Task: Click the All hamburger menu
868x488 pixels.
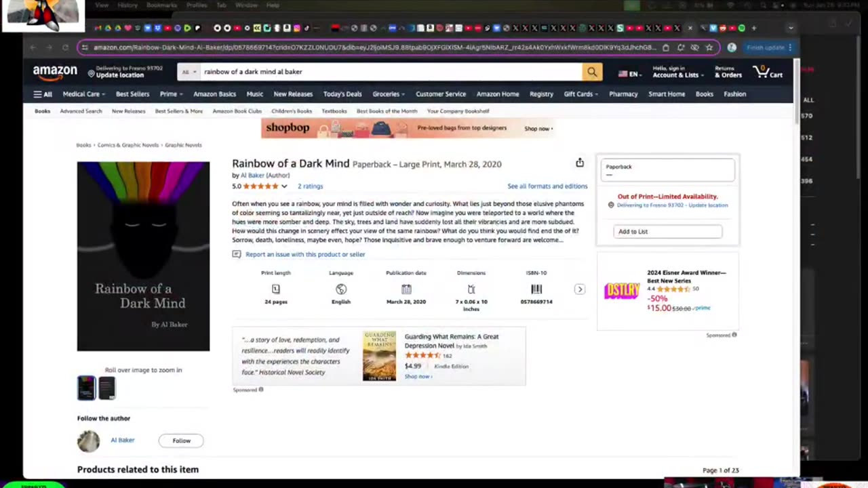Action: tap(43, 94)
